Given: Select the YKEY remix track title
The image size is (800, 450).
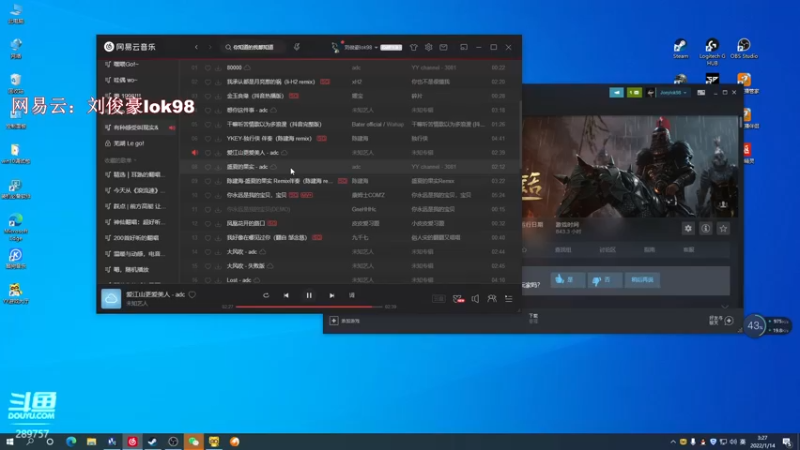Looking at the screenshot, I should [269, 138].
